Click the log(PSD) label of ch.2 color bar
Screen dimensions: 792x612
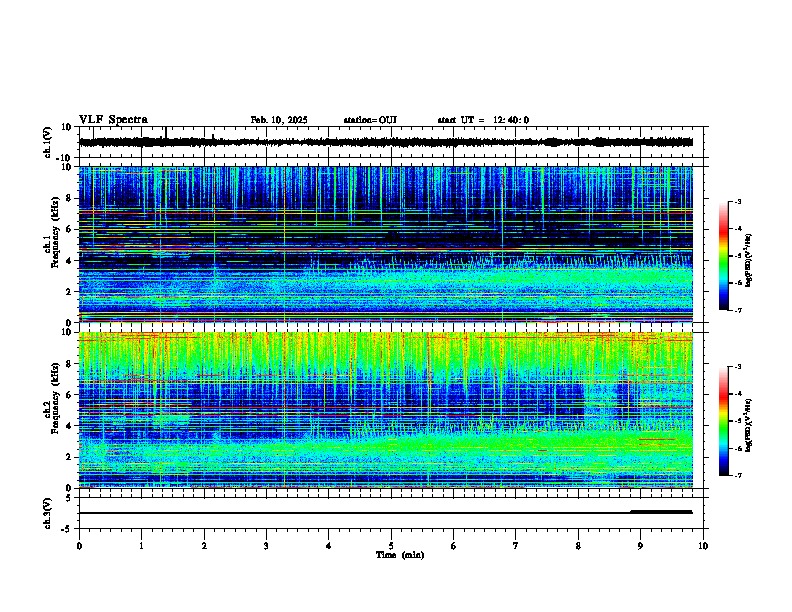pos(749,424)
